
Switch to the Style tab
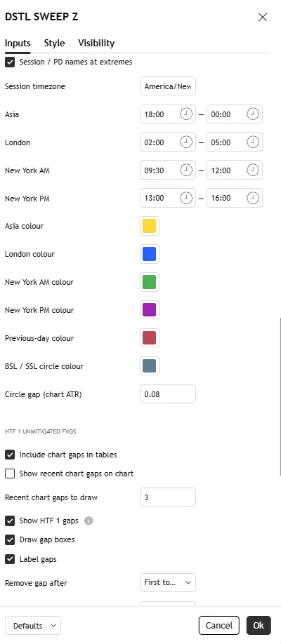pyautogui.click(x=54, y=43)
